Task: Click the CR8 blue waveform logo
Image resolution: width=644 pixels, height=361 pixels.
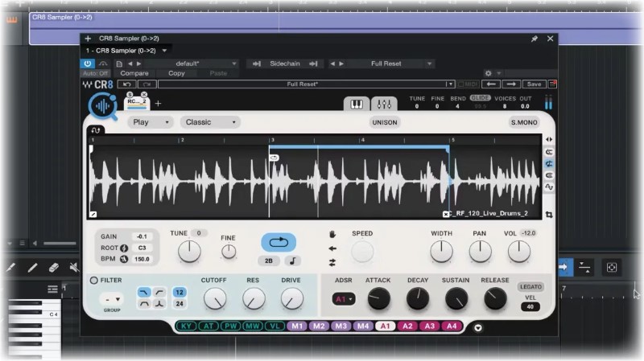Action: point(102,106)
